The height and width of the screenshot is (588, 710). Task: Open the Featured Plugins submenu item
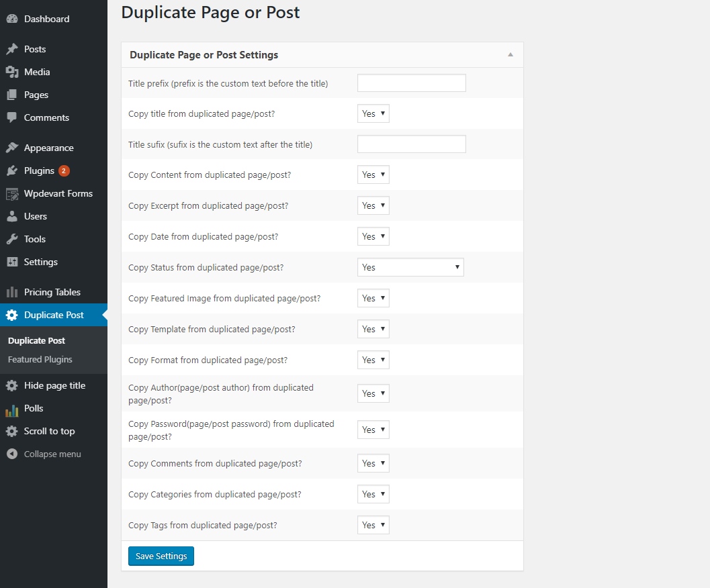point(40,360)
